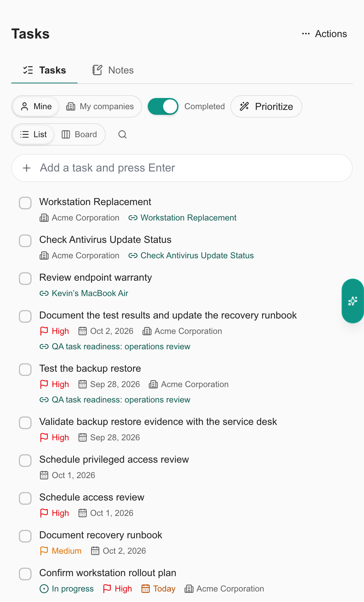The height and width of the screenshot is (602, 364).
Task: Click Medium flag on Document recovery runbook
Action: 61,551
